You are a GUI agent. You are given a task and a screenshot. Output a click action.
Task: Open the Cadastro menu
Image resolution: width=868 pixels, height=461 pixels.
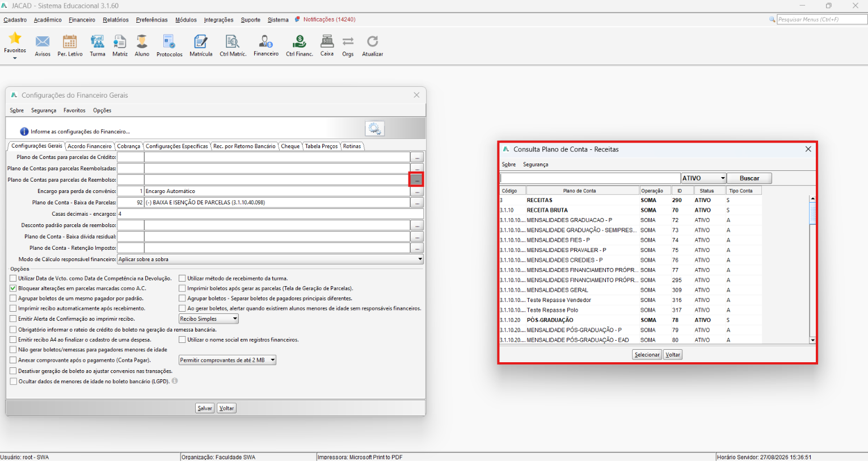coord(15,20)
